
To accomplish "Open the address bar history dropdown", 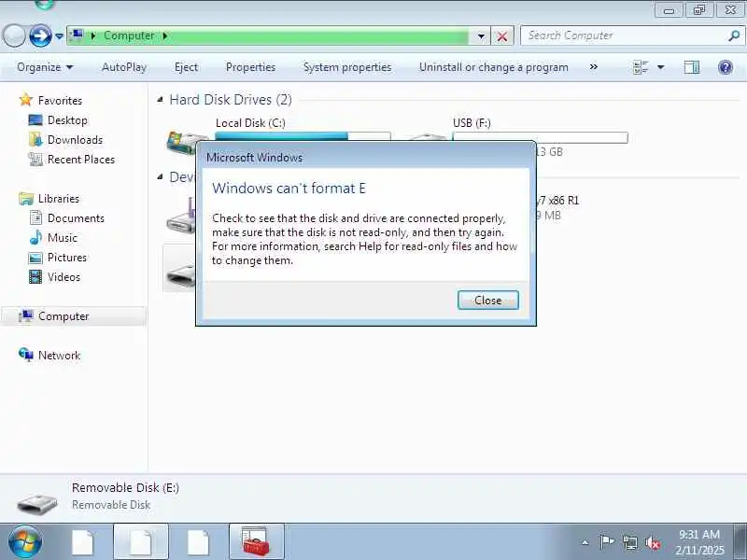I will pyautogui.click(x=481, y=36).
